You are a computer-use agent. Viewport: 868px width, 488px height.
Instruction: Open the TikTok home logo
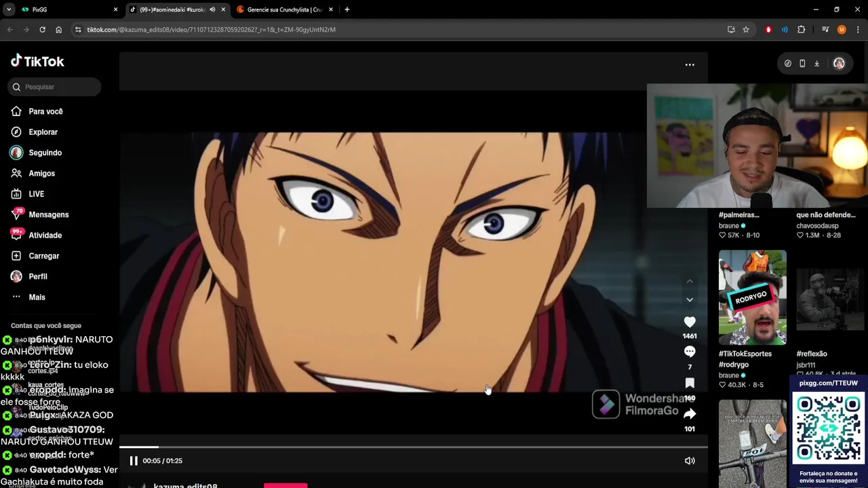coord(37,61)
